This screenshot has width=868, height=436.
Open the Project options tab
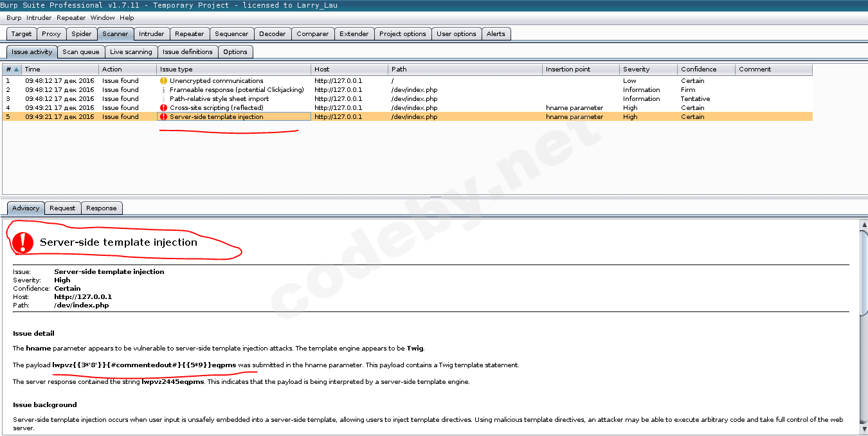[402, 33]
